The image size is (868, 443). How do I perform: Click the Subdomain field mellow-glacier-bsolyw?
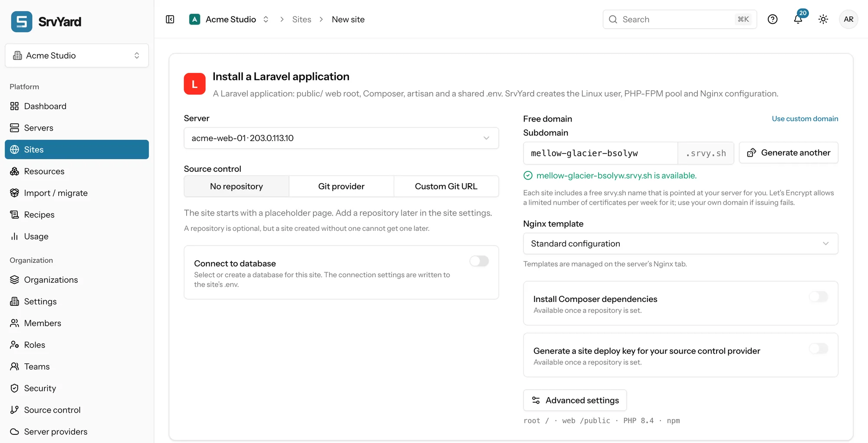pos(601,153)
